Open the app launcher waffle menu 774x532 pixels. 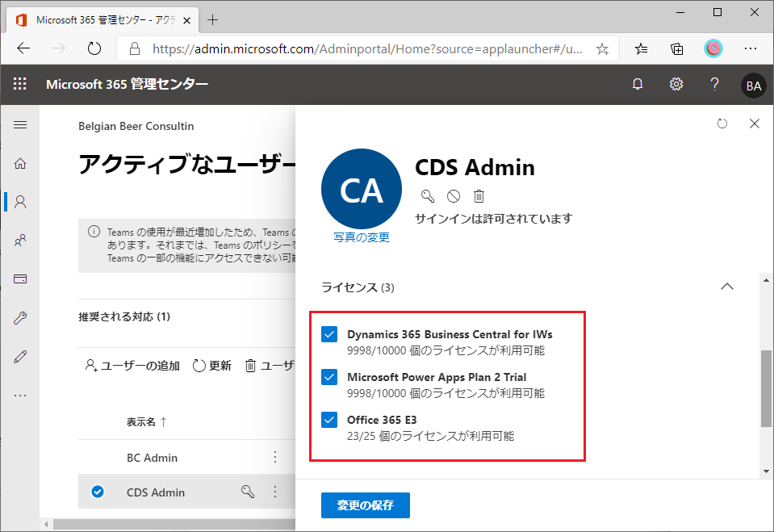pos(19,84)
